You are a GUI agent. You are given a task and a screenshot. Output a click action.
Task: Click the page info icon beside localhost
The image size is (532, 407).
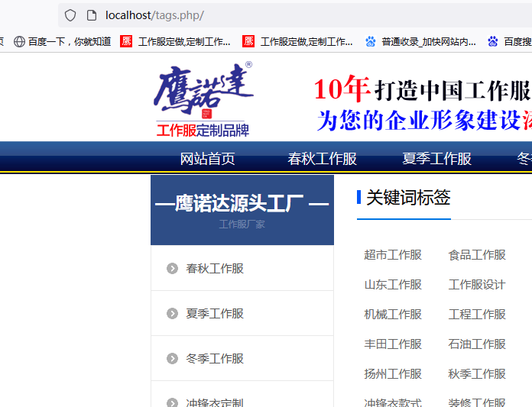[91, 15]
